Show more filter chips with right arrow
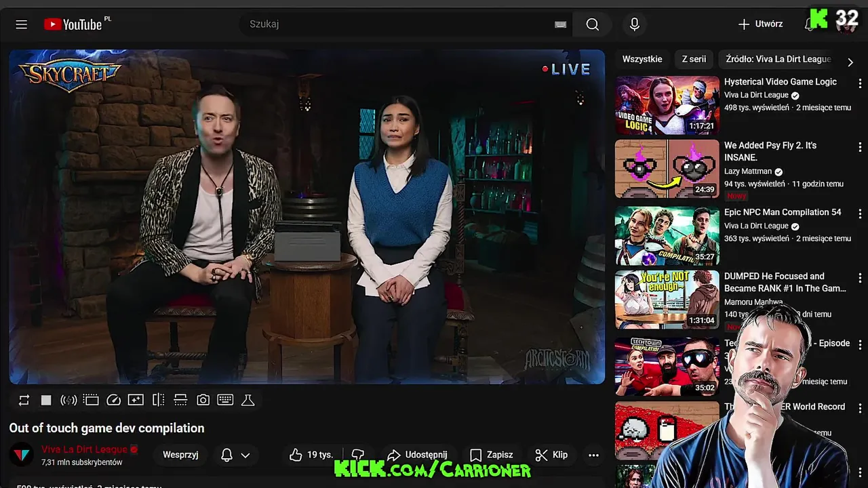This screenshot has height=488, width=868. pos(850,62)
